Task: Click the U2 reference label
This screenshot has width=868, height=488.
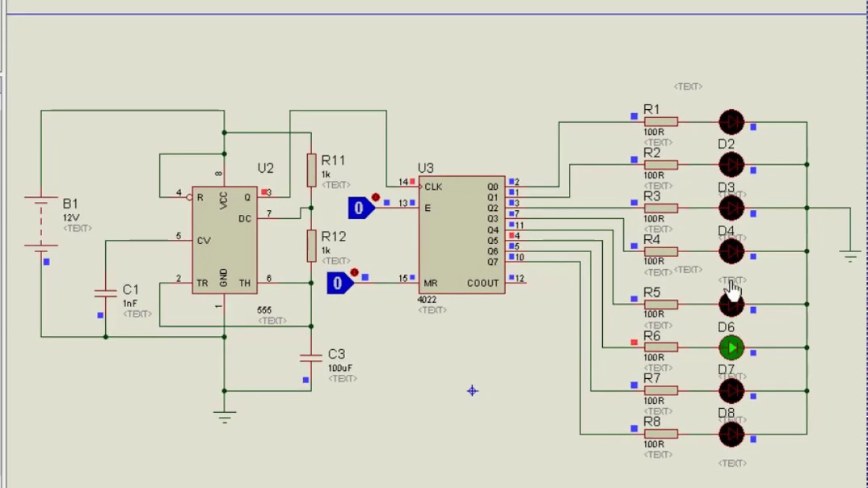Action: point(266,168)
